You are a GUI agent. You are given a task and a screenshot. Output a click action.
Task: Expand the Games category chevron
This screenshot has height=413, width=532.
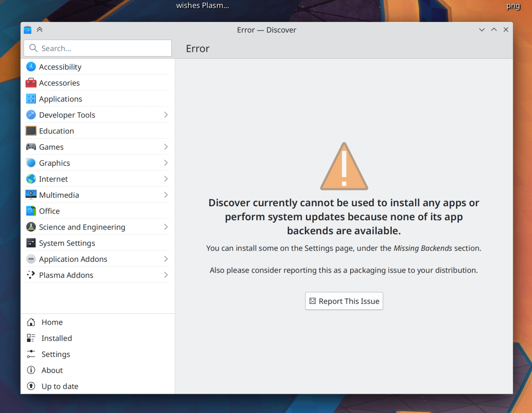tap(166, 147)
